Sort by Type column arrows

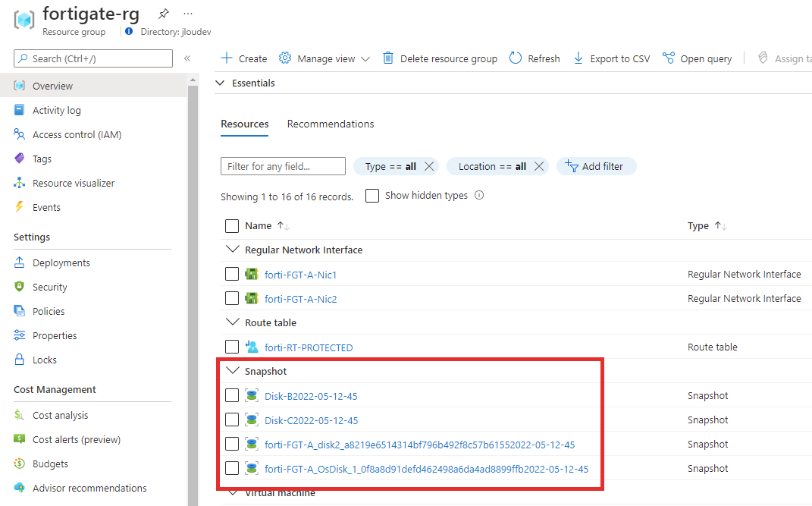[x=721, y=226]
